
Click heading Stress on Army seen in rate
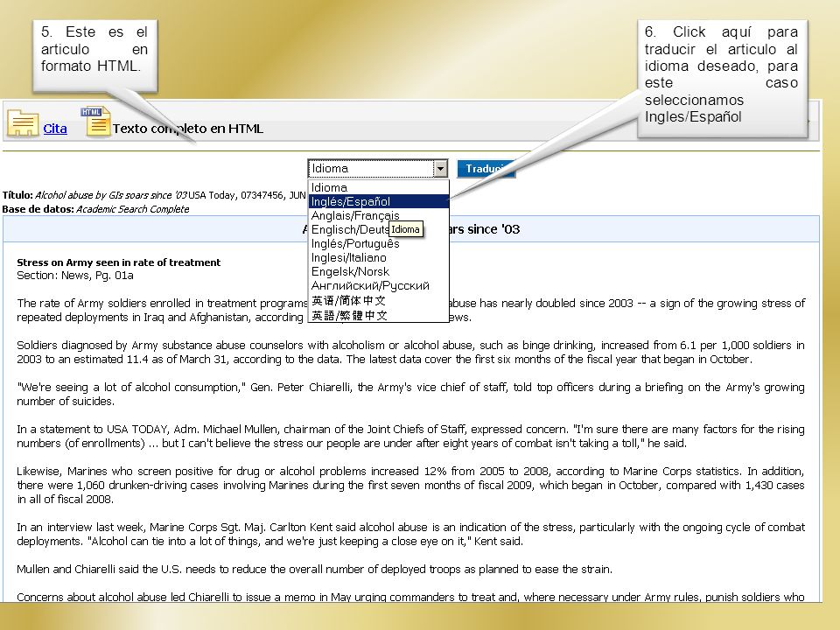tap(118, 262)
